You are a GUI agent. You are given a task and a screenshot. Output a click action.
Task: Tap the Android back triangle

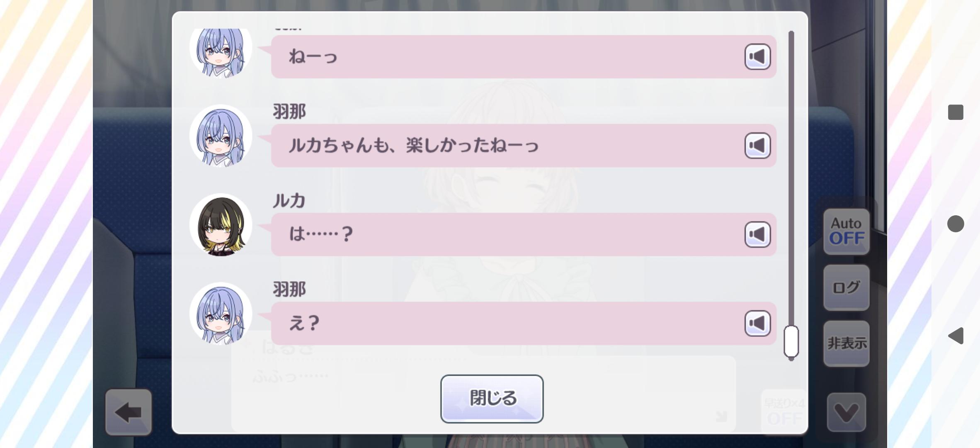pyautogui.click(x=956, y=336)
